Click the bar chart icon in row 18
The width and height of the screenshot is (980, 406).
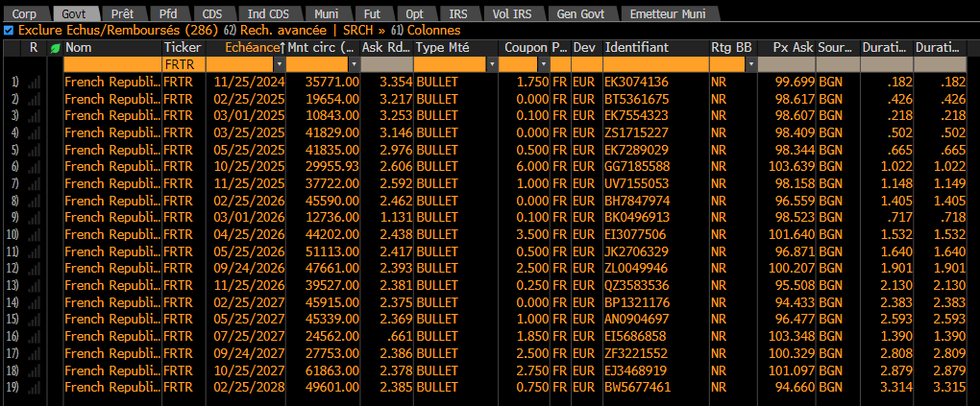pos(34,370)
